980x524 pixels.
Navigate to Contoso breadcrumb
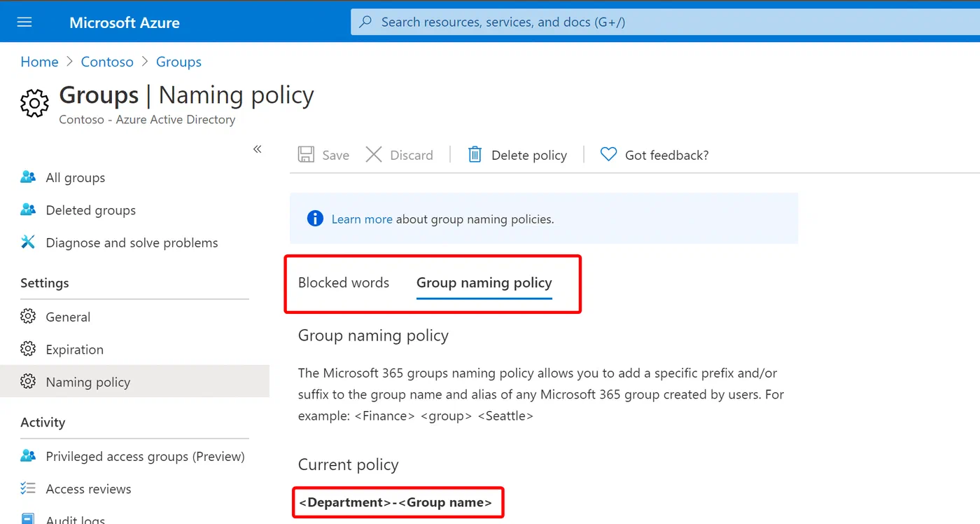point(107,62)
